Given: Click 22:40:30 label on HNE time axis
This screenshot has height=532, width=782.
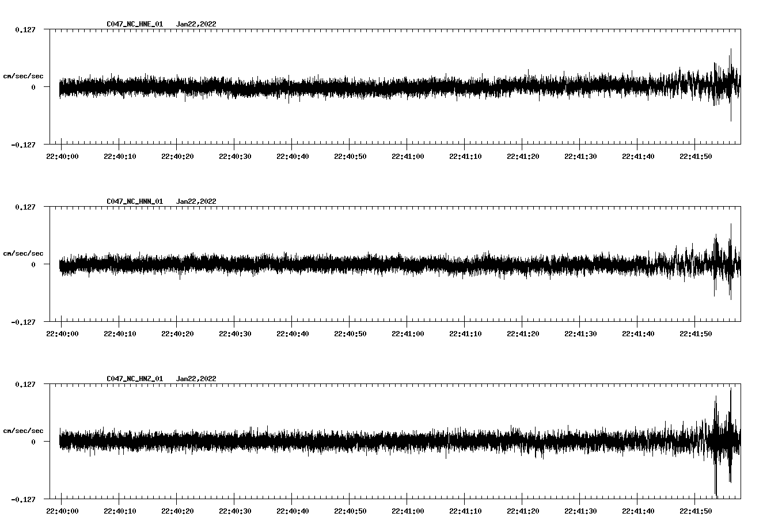Looking at the screenshot, I should coord(235,157).
